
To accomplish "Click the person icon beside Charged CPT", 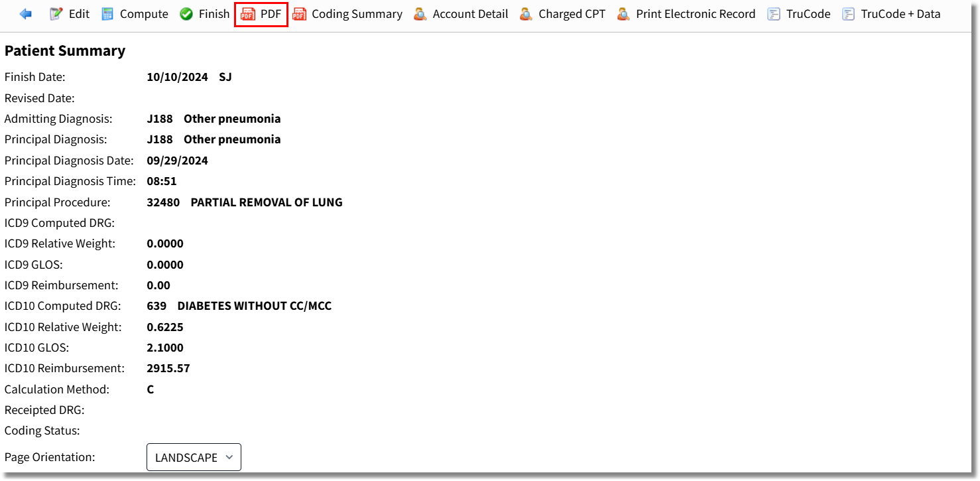I will pyautogui.click(x=526, y=14).
